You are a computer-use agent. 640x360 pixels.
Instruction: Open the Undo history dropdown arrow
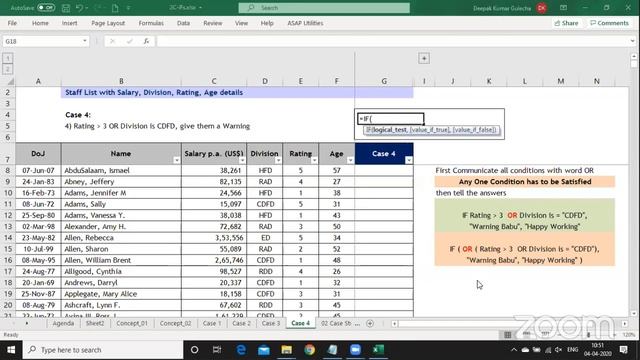point(87,8)
